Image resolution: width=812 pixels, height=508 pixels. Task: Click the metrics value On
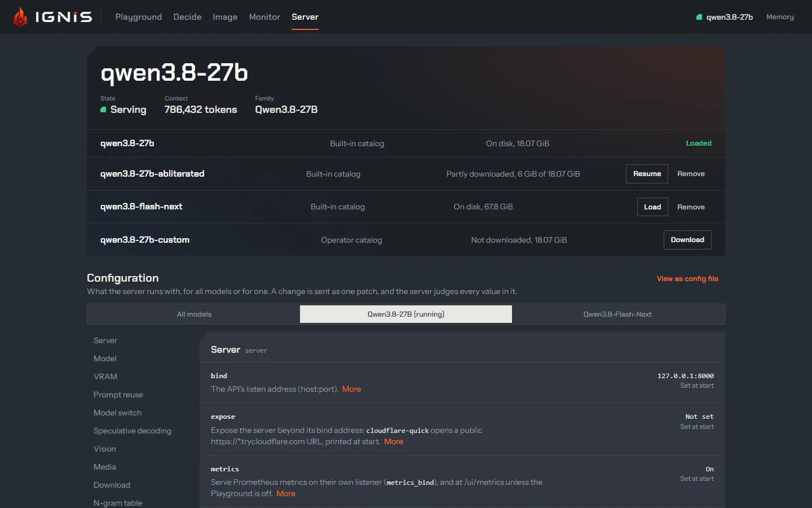[709, 469]
